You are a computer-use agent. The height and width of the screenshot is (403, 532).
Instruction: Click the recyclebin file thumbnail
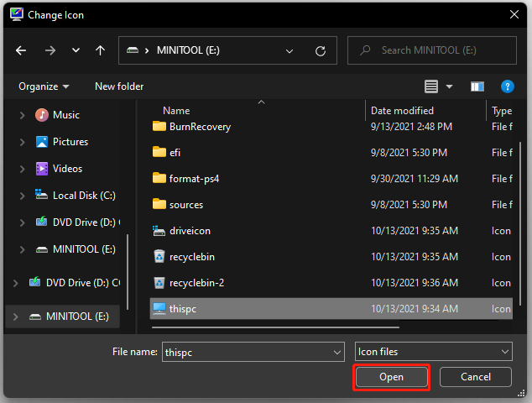click(159, 256)
